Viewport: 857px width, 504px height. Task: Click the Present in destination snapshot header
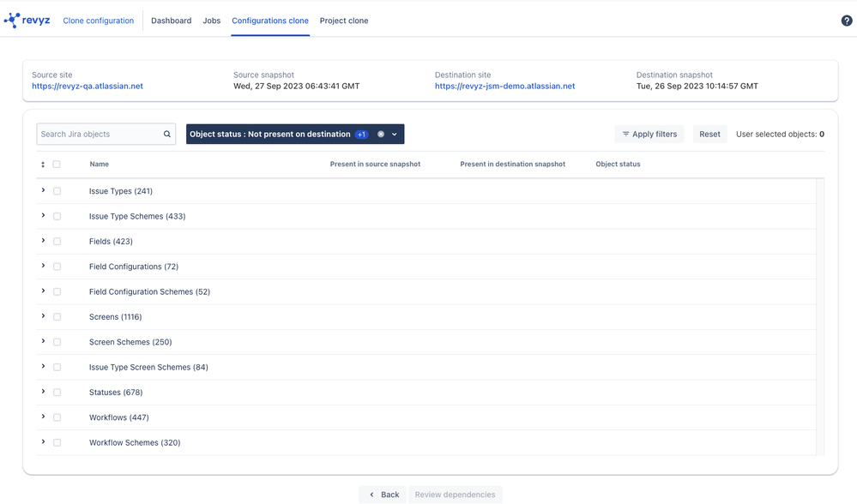(513, 165)
